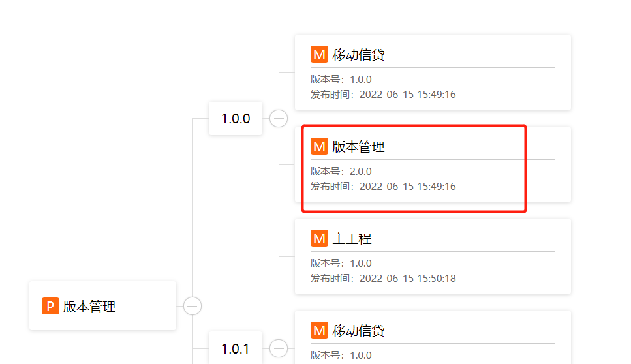Viewport: 631px width, 364px height.
Task: Click the M icon on the 版本管理 module card
Action: [319, 146]
